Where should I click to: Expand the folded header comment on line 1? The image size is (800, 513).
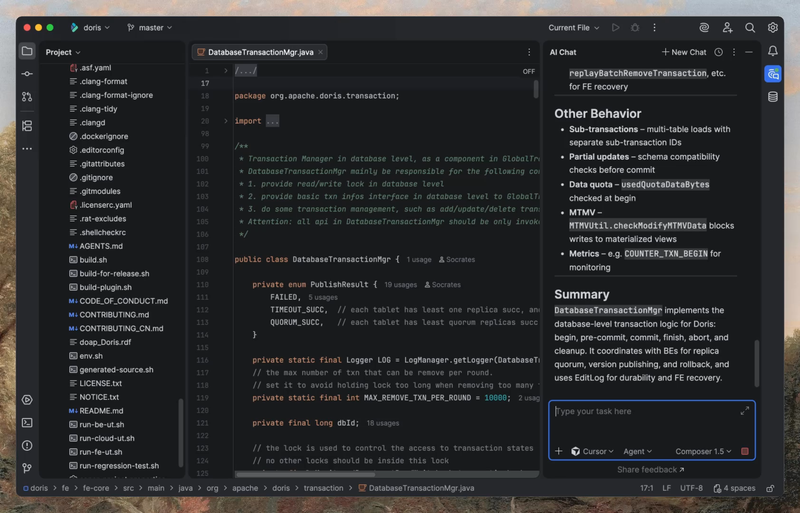click(226, 70)
